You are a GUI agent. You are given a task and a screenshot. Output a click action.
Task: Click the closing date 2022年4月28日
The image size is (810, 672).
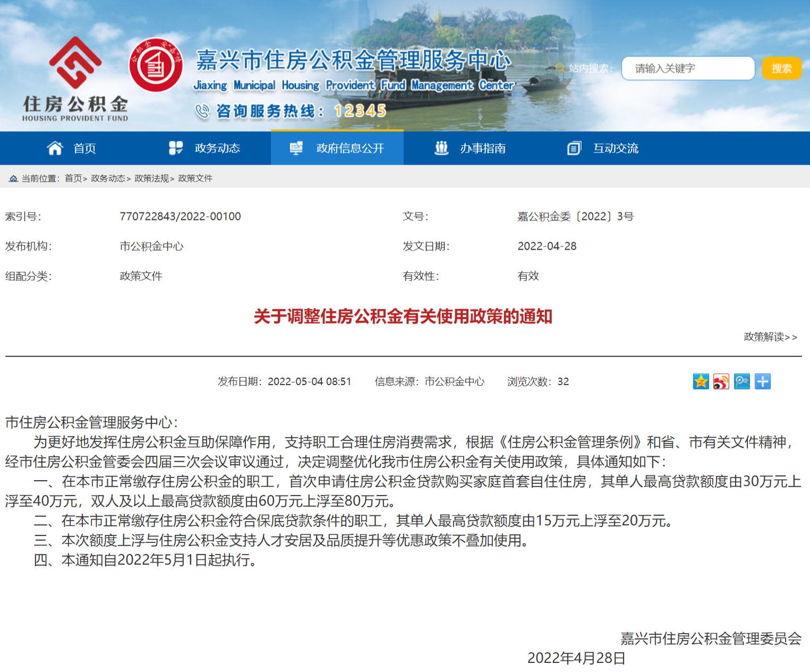click(x=576, y=658)
